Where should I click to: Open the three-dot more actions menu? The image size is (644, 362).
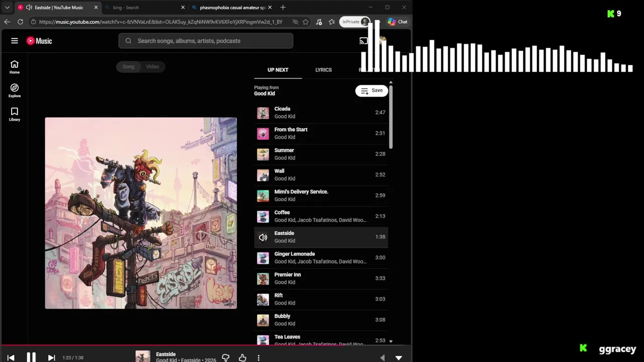259,357
